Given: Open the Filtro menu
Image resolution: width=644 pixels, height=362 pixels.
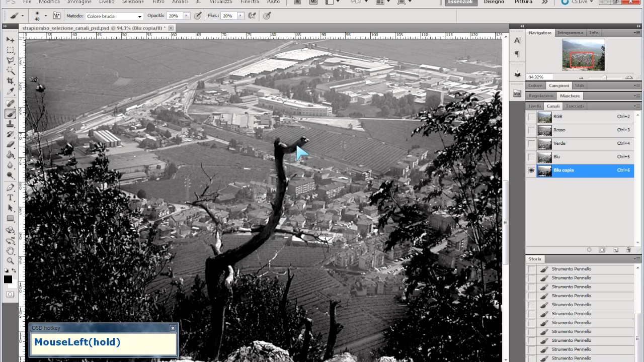Looking at the screenshot, I should (x=158, y=2).
